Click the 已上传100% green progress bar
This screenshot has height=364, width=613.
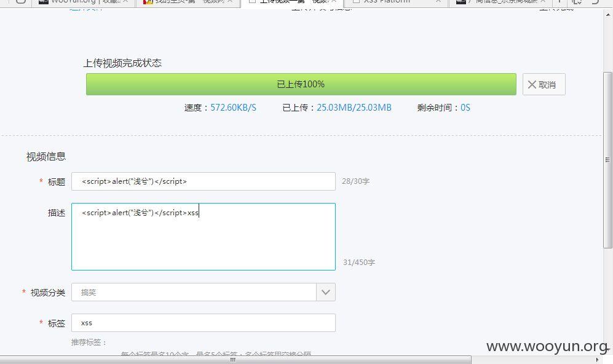pyautogui.click(x=301, y=84)
